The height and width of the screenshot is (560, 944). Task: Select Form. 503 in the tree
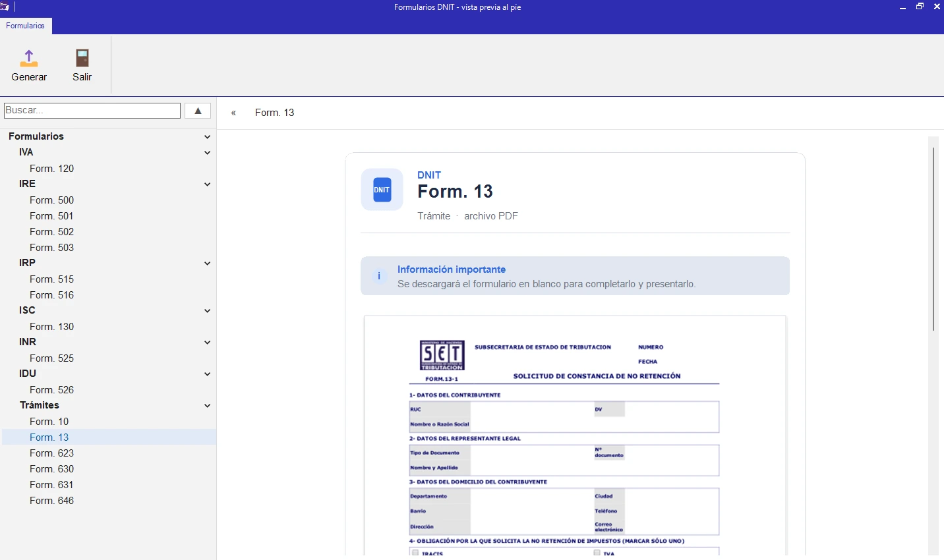pos(52,248)
